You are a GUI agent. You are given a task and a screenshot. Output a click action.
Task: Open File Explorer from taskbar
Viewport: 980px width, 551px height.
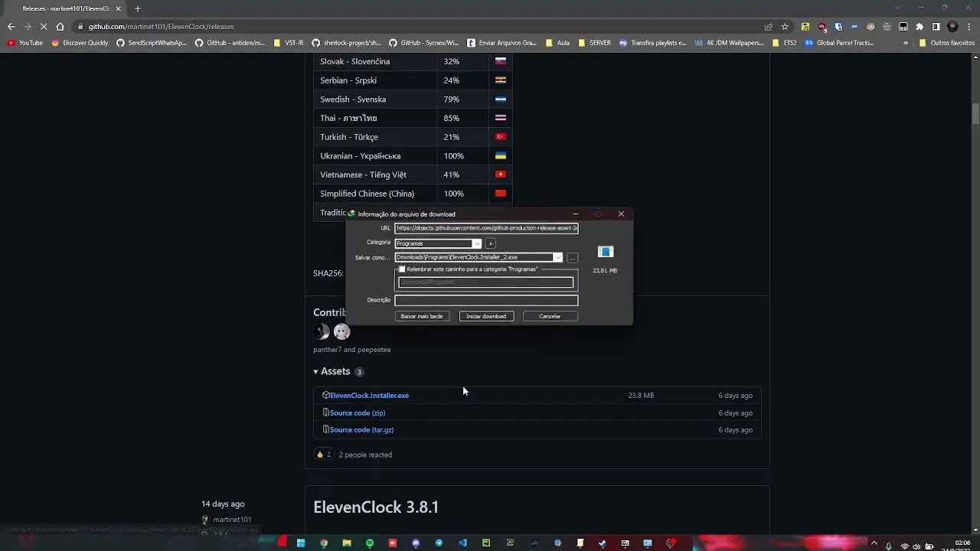click(x=347, y=543)
